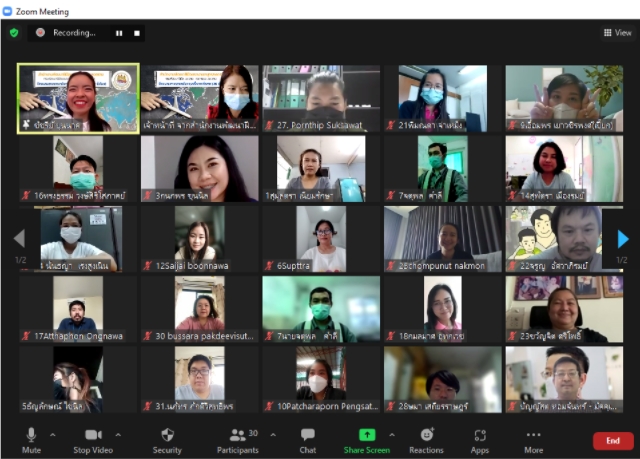
Task: Open the Security shield options
Action: click(167, 439)
